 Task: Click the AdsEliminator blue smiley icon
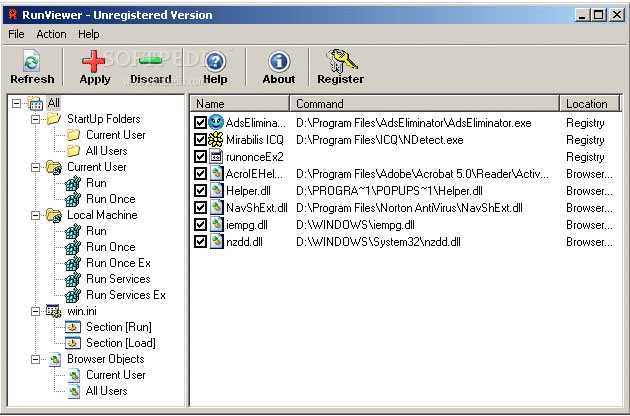click(216, 123)
